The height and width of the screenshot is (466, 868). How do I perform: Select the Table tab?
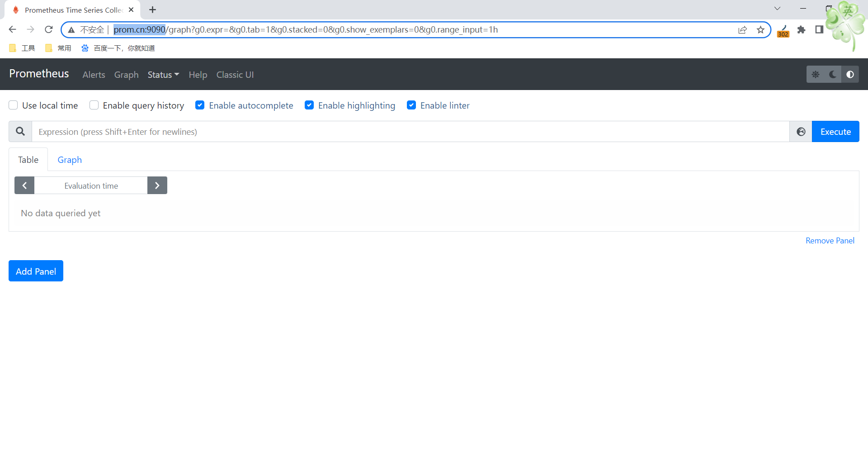28,160
